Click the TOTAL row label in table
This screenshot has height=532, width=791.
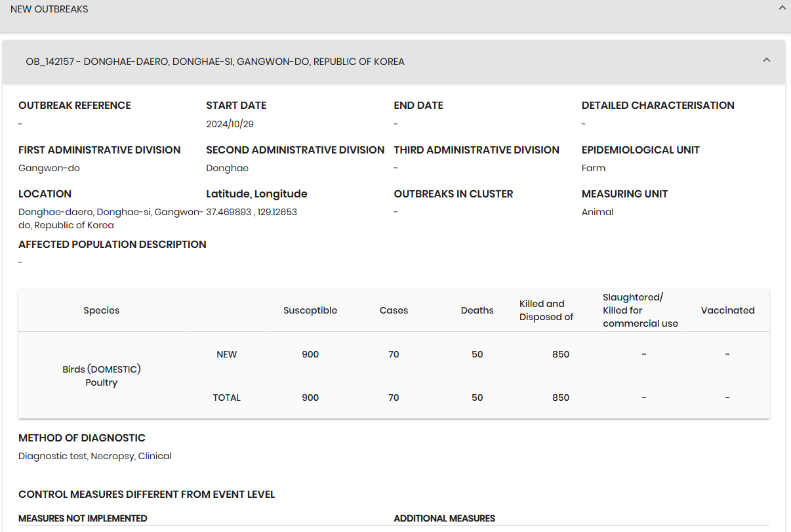click(x=226, y=398)
